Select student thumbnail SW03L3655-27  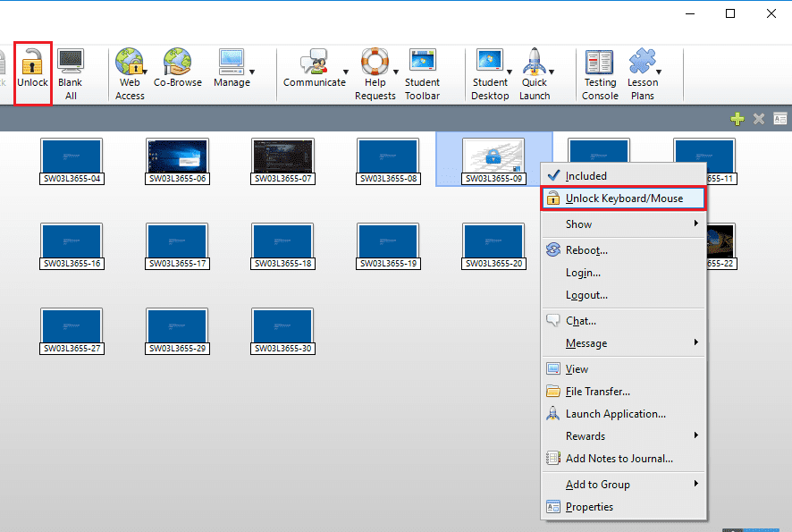(x=72, y=328)
